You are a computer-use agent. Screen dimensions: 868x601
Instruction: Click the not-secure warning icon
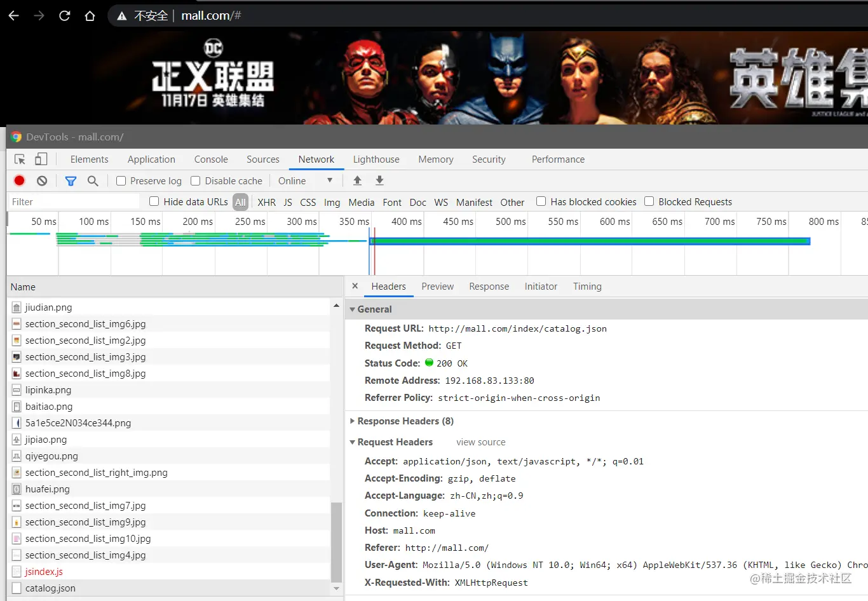point(121,16)
